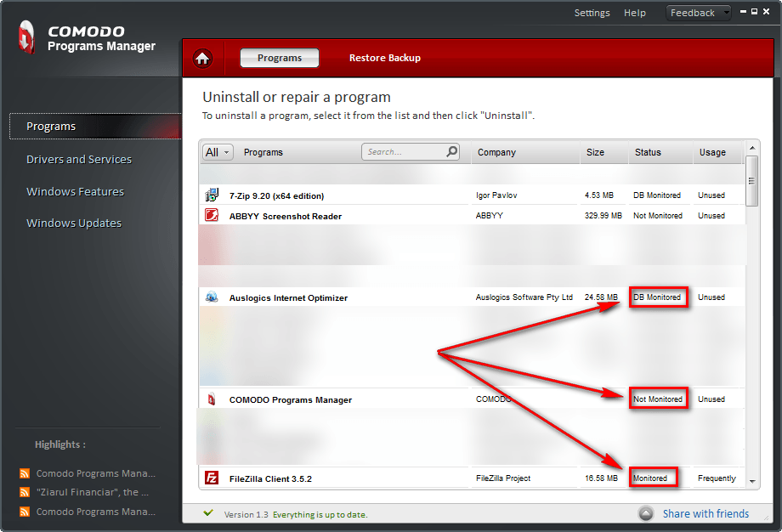The width and height of the screenshot is (782, 532).
Task: Click 7-Zip DB Monitored status cell
Action: 657,195
